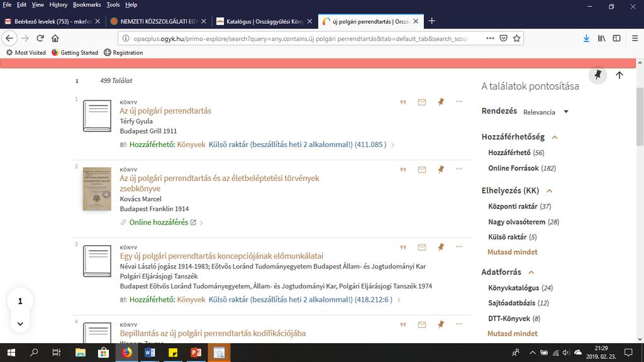Pin the Kovács Marcel zsebkönyve record
Screen dimensions: 644x362
click(441, 169)
